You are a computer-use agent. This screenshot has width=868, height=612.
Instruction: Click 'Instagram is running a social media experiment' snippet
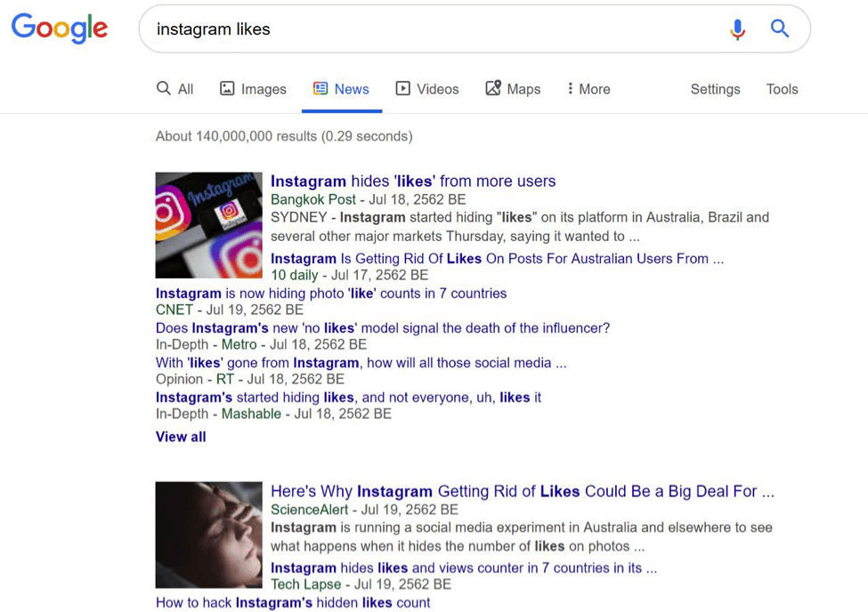point(522,536)
